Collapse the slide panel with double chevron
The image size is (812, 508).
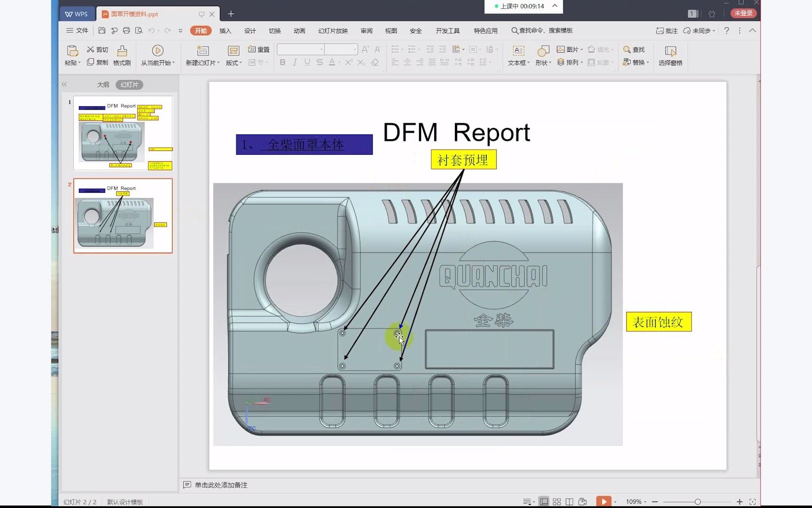(x=64, y=85)
